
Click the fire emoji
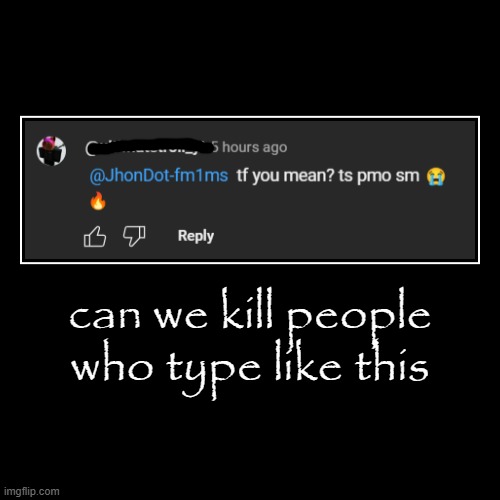pos(98,201)
